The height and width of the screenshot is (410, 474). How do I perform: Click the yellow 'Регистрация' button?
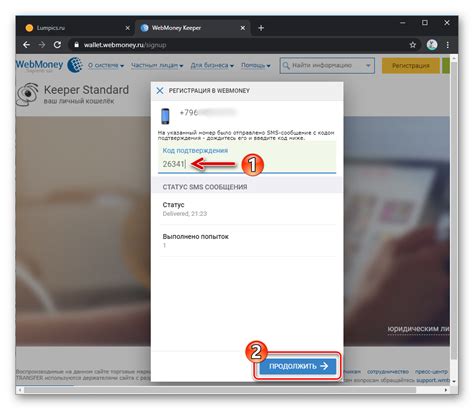click(411, 66)
